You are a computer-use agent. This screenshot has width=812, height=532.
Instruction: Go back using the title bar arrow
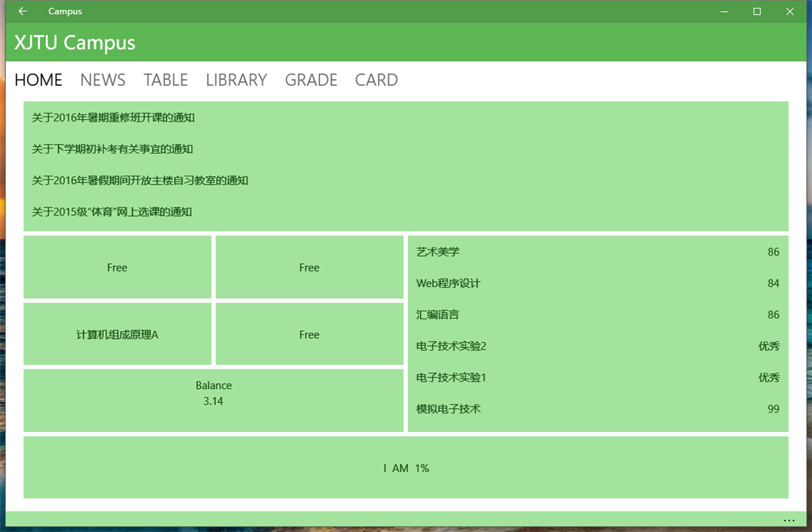pyautogui.click(x=23, y=11)
